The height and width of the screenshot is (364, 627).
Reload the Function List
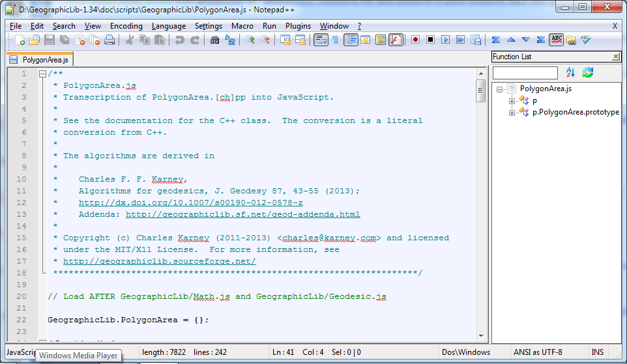(588, 72)
